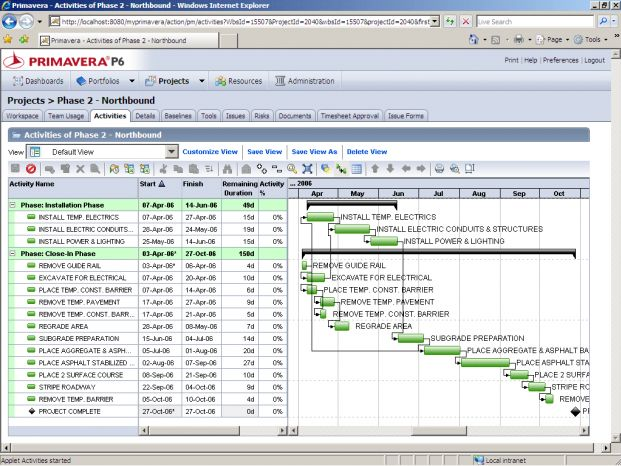Viewport: 621px width, 466px height.
Task: Click the Gantt chart scroll right arrow
Action: point(585,430)
